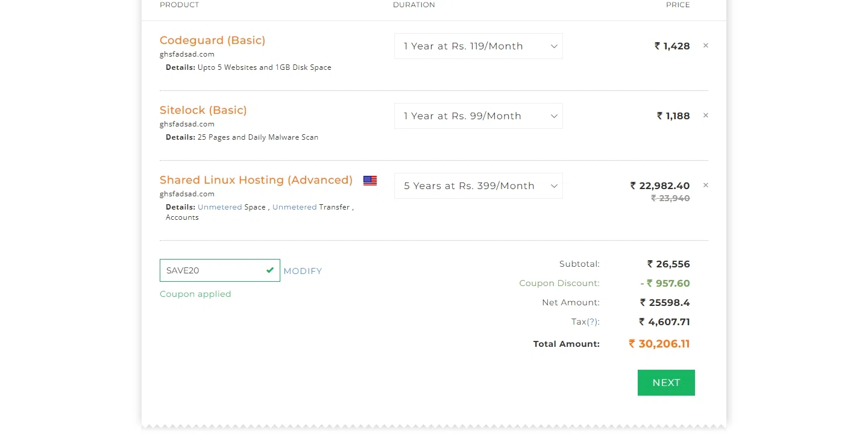Viewport: 868px width, 439px height.
Task: Click the Subtotal value ₹ 26,556
Action: pyautogui.click(x=668, y=264)
